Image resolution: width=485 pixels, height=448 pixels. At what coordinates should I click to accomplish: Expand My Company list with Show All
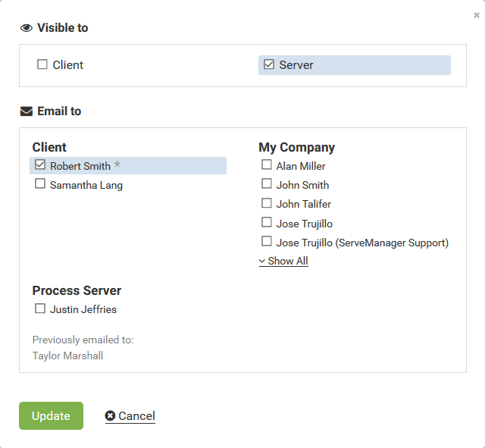tap(287, 261)
